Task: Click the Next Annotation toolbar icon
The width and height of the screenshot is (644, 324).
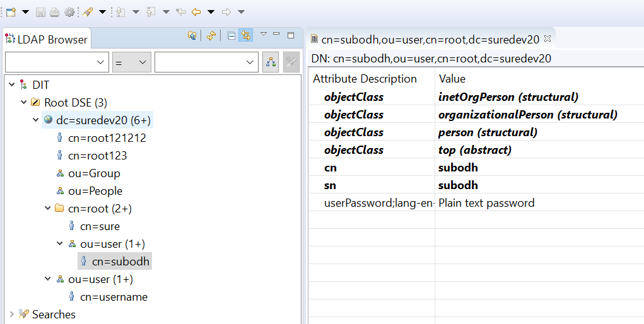Action: [120, 13]
